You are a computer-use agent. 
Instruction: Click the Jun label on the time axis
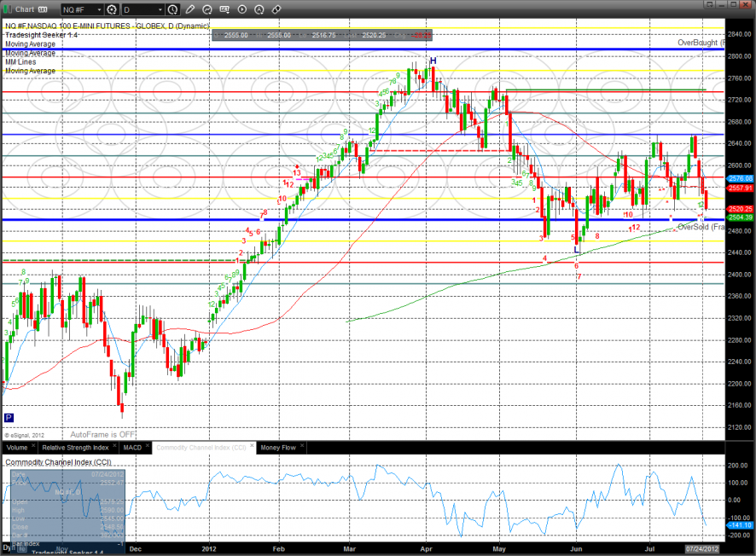click(576, 549)
